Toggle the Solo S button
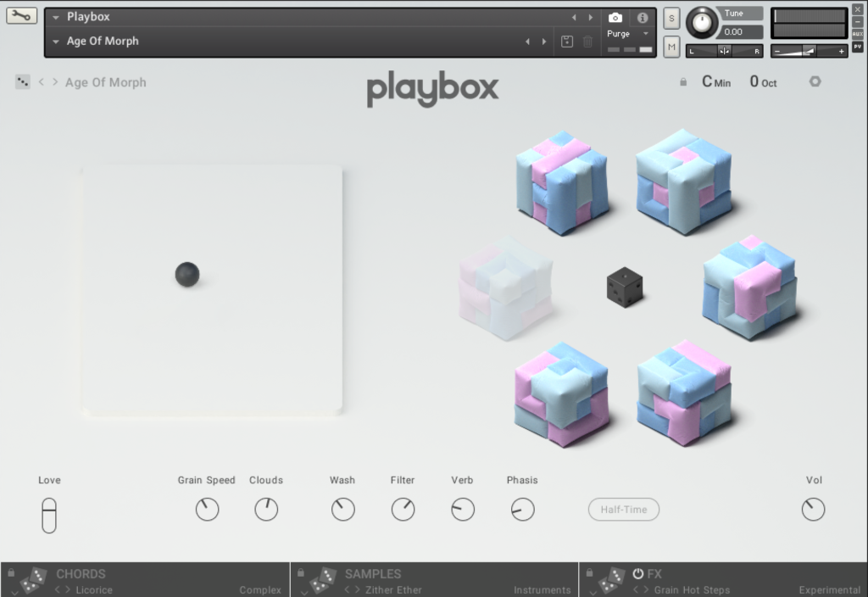 click(671, 19)
